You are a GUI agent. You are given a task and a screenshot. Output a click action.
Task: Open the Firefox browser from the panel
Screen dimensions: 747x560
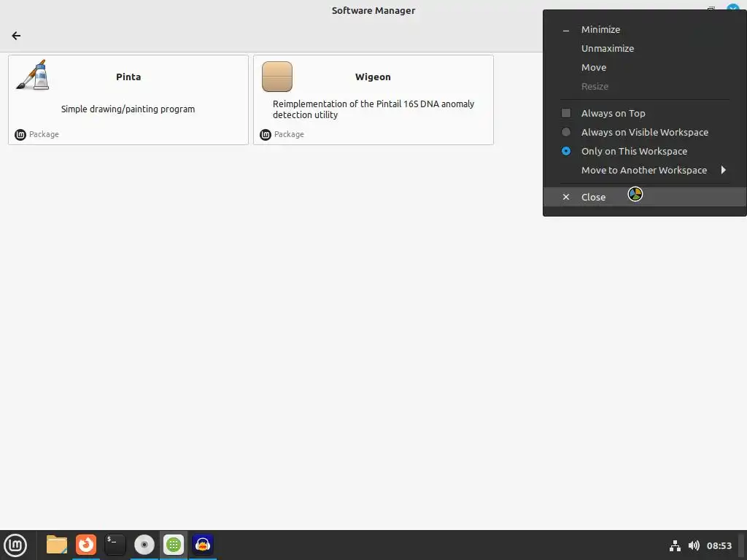pyautogui.click(x=86, y=545)
